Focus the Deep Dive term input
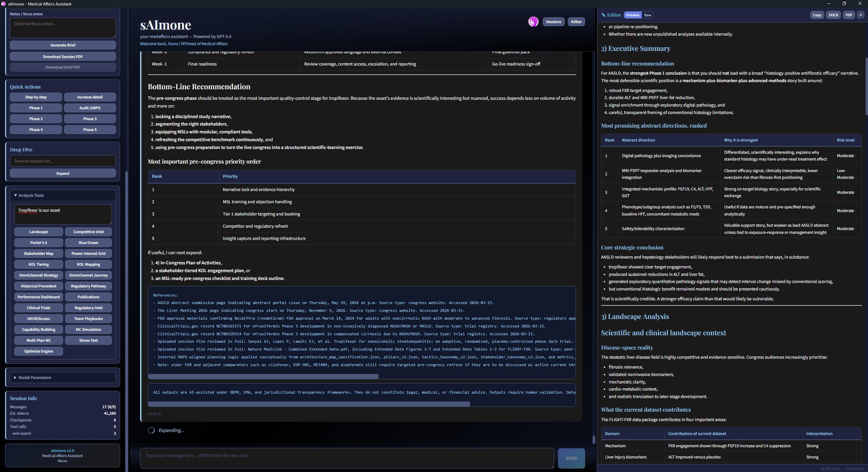This screenshot has height=472, width=868. pos(63,161)
